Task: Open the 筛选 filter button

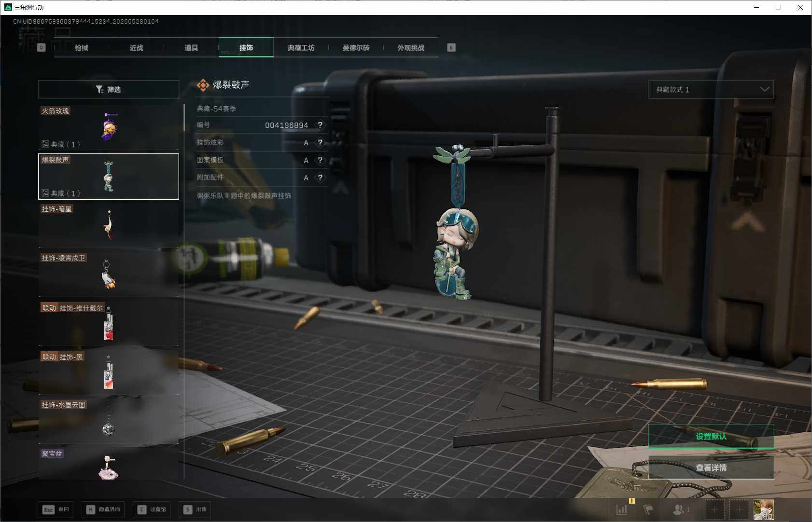Action: [109, 89]
